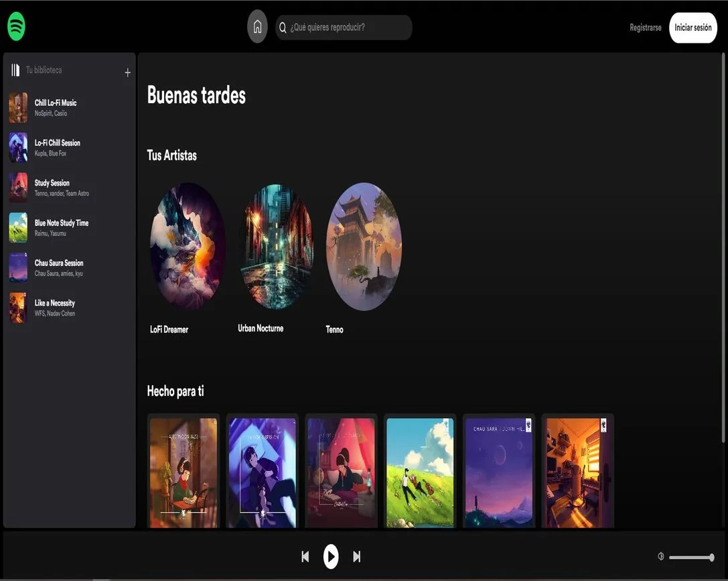Focus the '¿Qué quieres reproducir?' search field
The image size is (728, 581).
344,27
